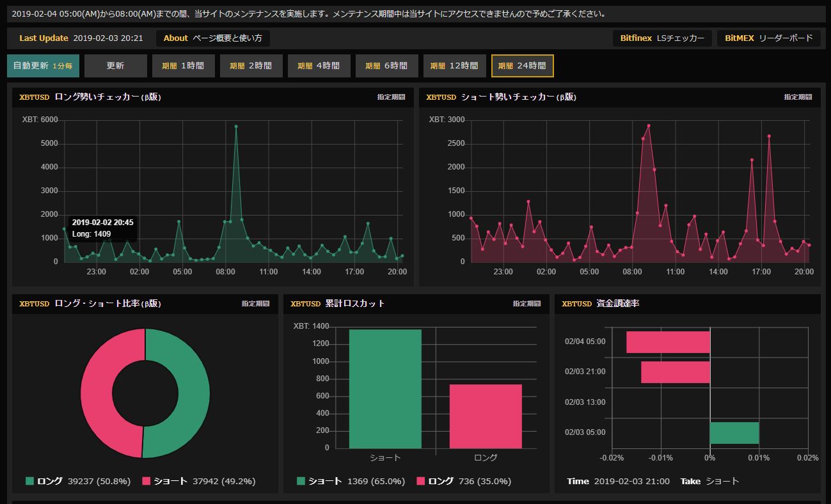831x504 pixels.
Task: Click the green ショート bar in 累計ロスカット chart
Action: pos(385,389)
